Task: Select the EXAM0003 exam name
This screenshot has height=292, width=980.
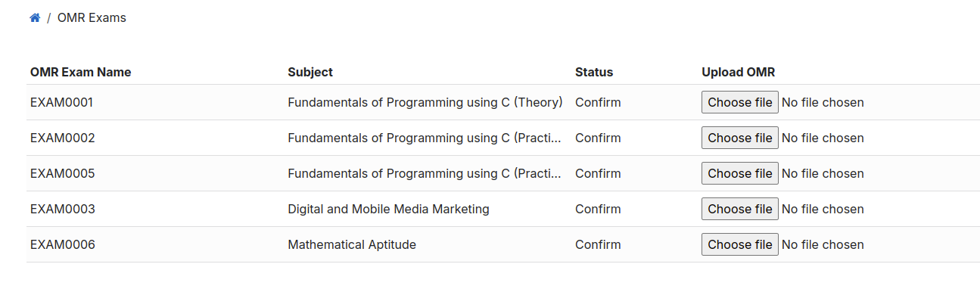Action: pos(63,209)
